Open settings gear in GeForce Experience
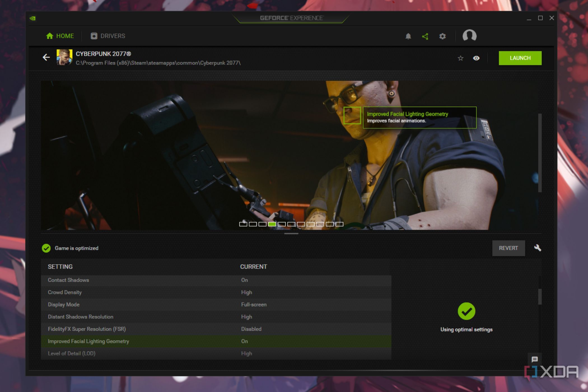Screen dimensions: 588x392 coord(442,36)
